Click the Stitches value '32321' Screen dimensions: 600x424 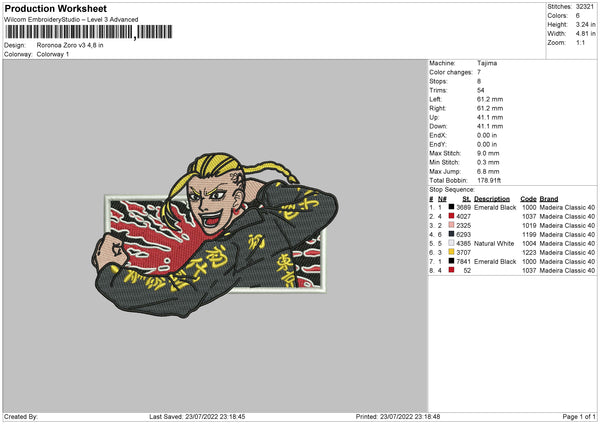585,7
